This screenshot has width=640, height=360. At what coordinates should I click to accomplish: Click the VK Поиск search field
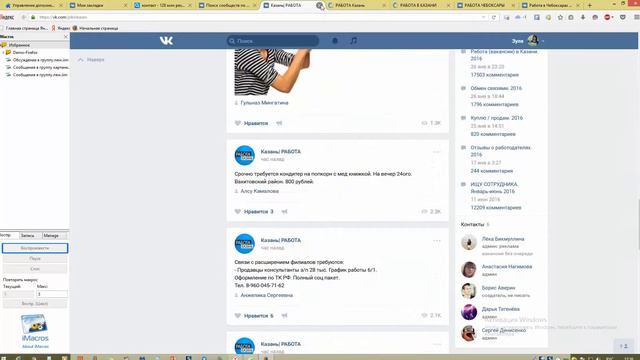[x=273, y=41]
